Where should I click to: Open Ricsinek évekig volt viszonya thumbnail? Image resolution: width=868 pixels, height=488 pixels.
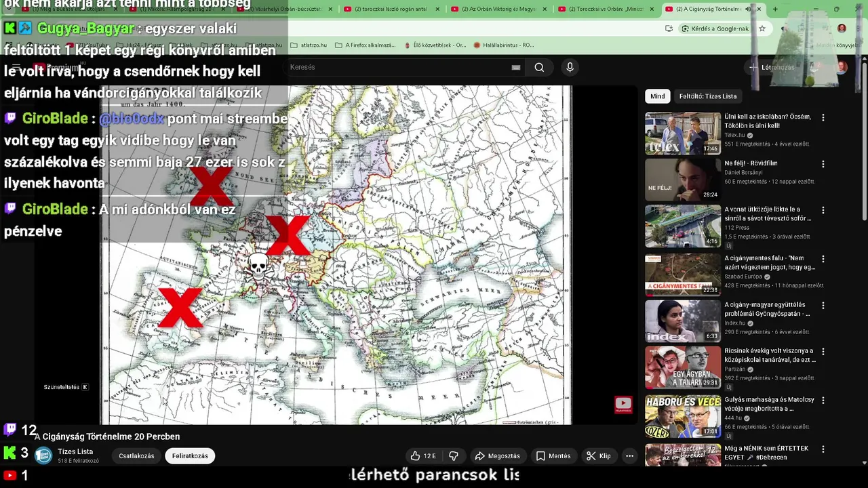click(x=682, y=367)
